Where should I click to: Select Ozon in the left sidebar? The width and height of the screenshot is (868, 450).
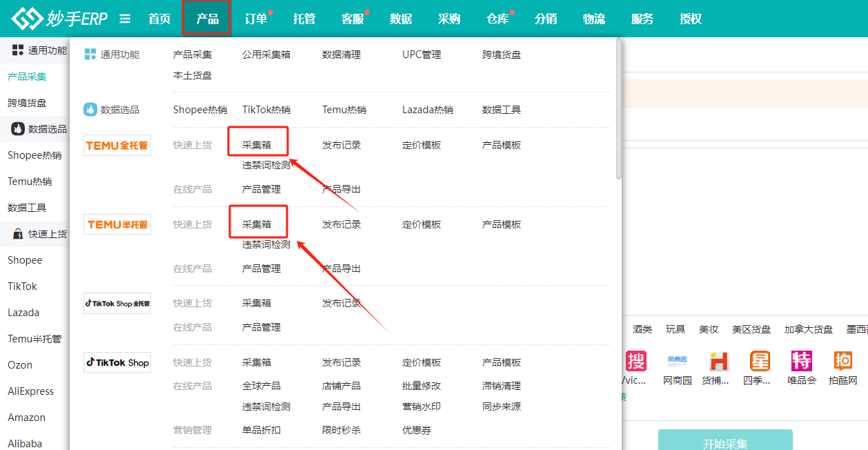click(20, 365)
